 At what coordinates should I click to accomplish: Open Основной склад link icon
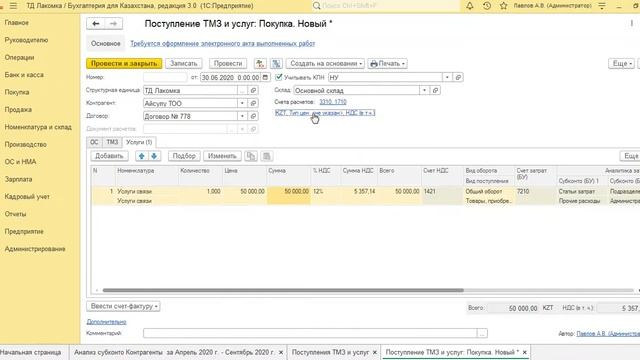[435, 90]
